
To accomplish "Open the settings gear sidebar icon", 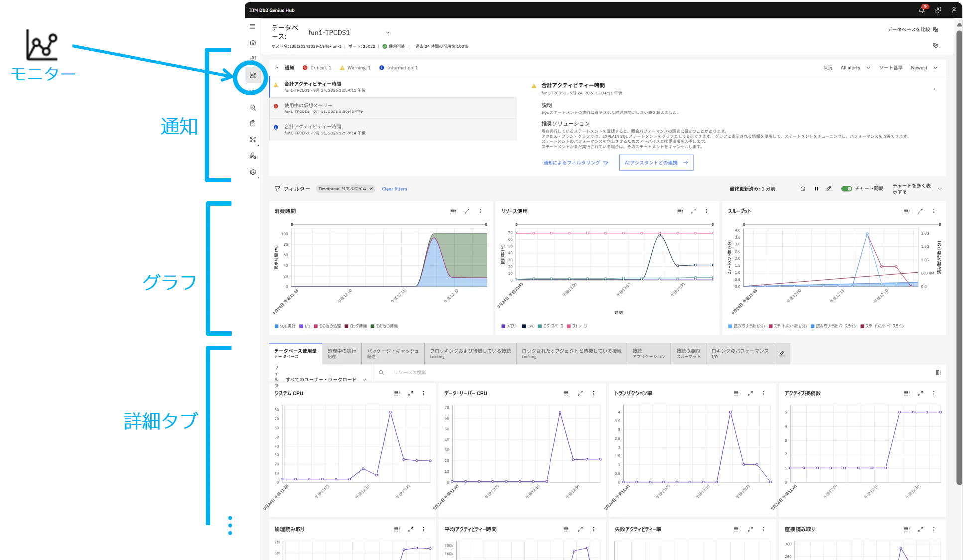I will (x=253, y=172).
